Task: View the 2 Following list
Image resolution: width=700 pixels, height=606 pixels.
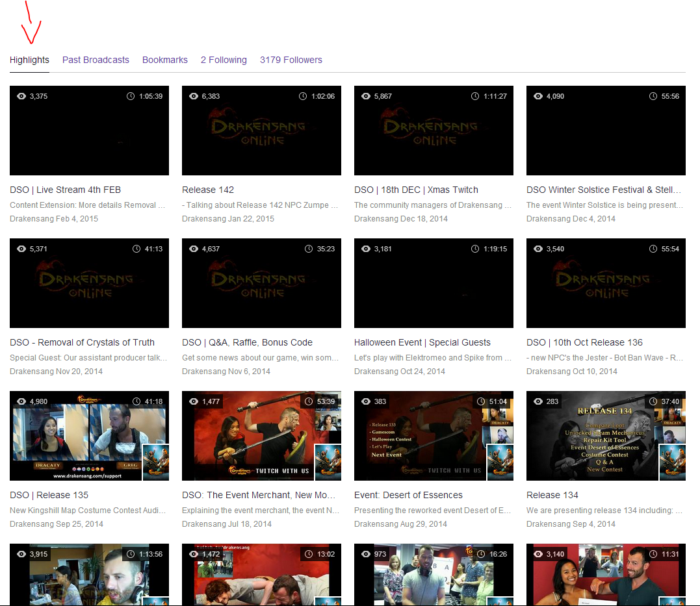Action: (224, 60)
